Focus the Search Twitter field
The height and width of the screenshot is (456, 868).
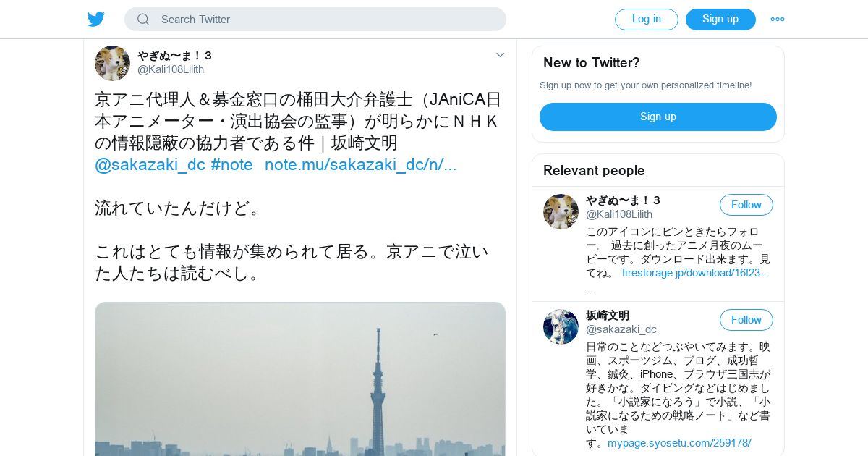coord(315,20)
